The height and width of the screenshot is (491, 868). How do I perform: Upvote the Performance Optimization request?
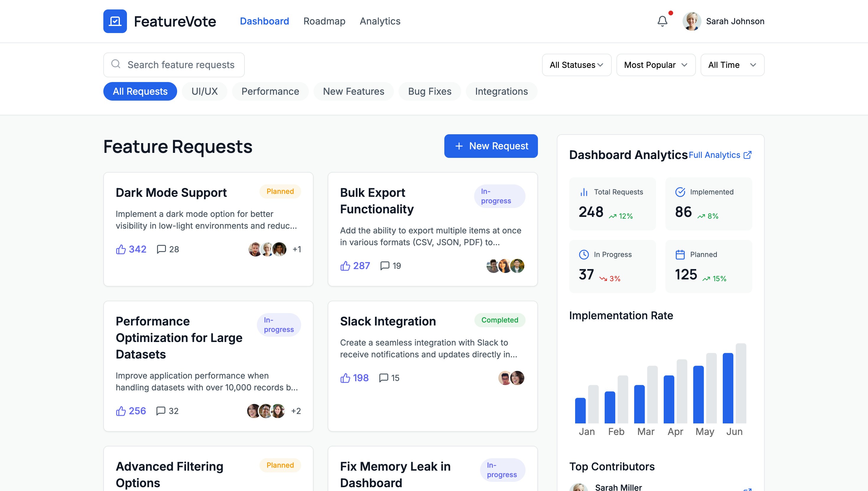[x=121, y=411]
